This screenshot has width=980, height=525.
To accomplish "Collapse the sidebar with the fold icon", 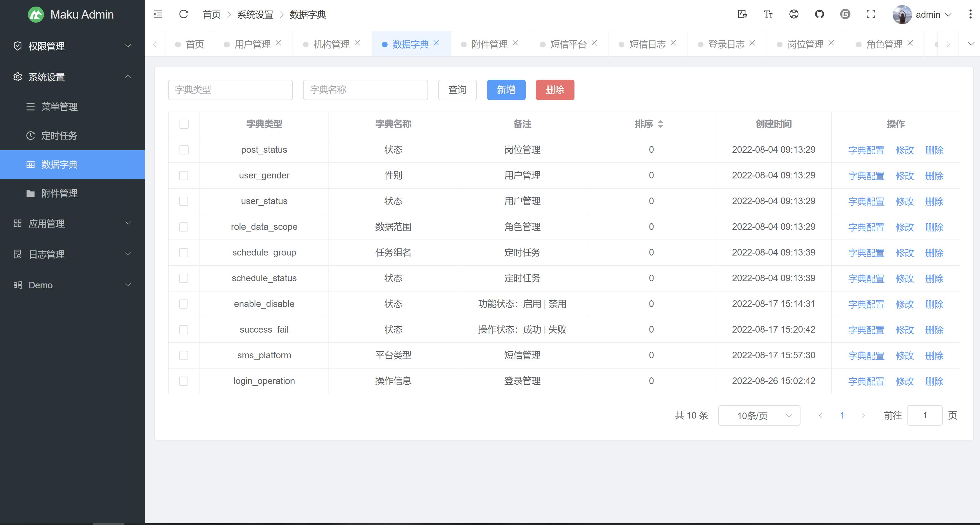I will [x=158, y=15].
